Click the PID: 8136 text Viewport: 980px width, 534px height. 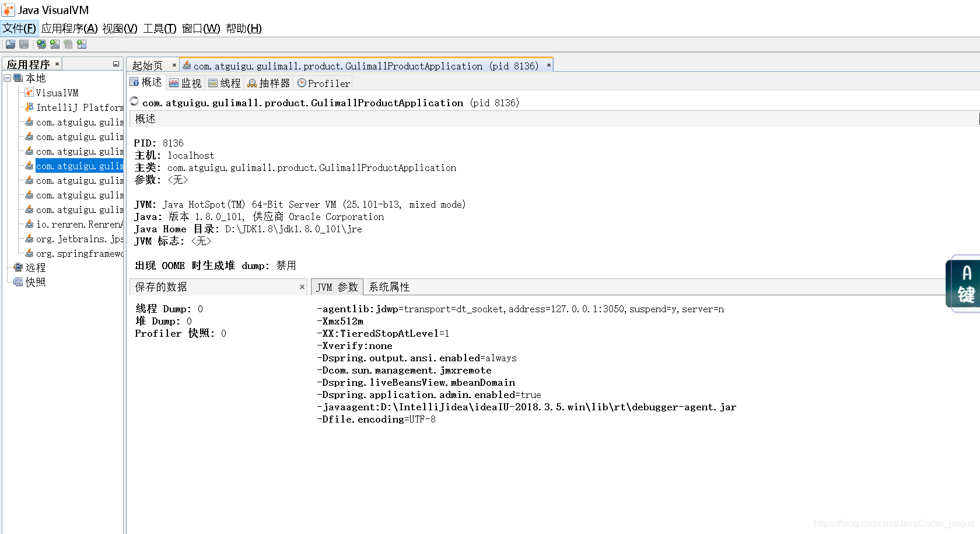pos(159,143)
